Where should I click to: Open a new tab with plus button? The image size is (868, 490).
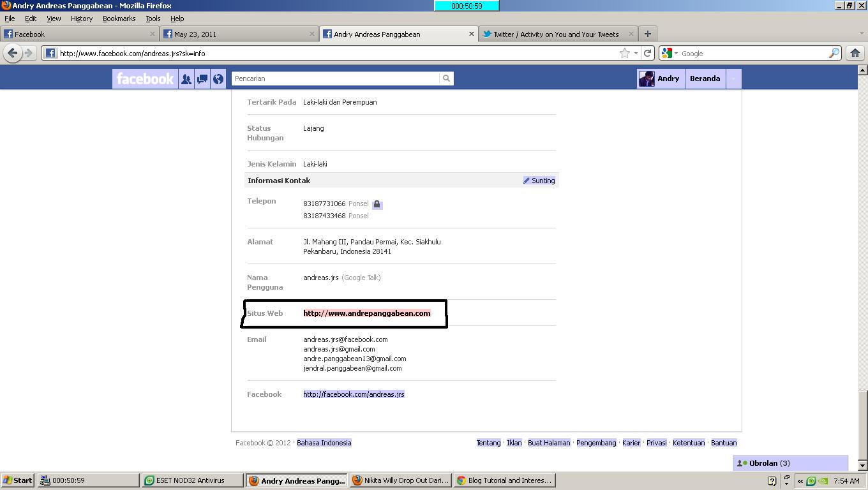[x=647, y=34]
